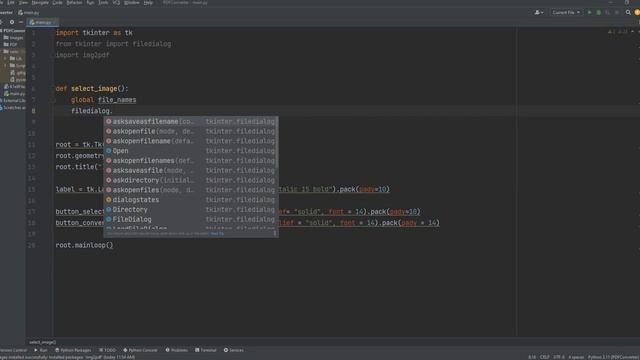Open the Python Packages tool window
Screen dimensions: 640x360
73,350
